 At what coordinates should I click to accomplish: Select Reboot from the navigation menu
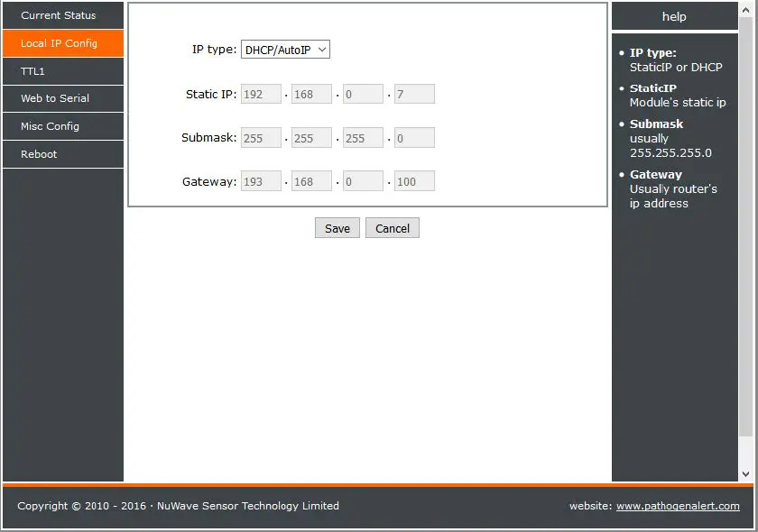point(61,154)
